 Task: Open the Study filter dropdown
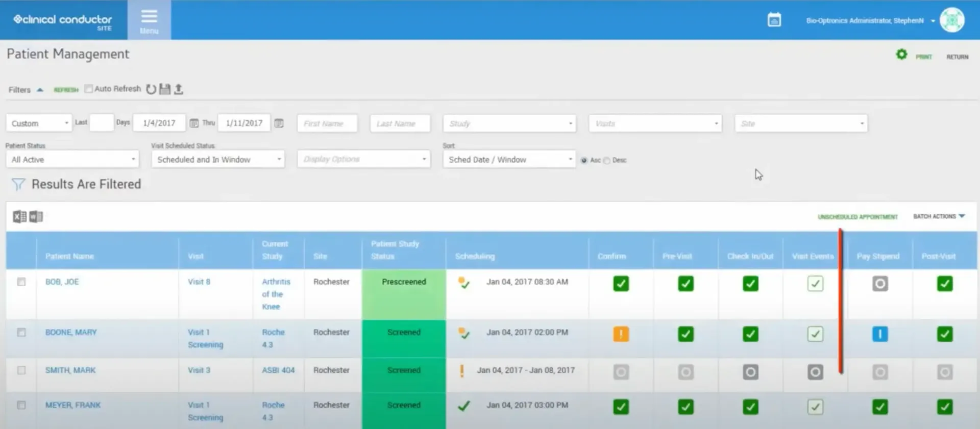[x=509, y=123]
